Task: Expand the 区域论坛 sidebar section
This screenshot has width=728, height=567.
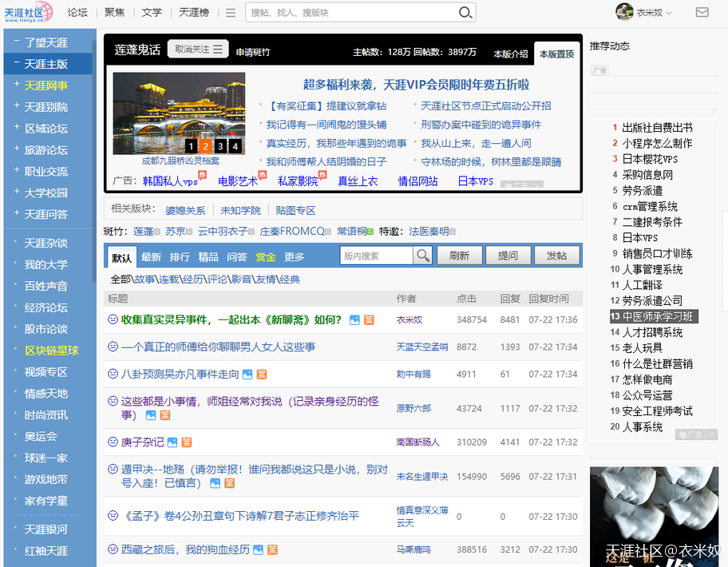Action: [17, 127]
